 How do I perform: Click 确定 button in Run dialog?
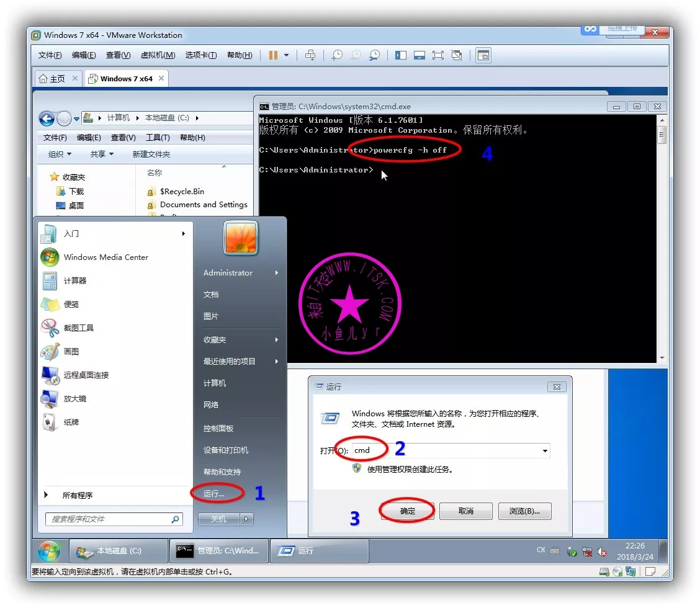407,511
